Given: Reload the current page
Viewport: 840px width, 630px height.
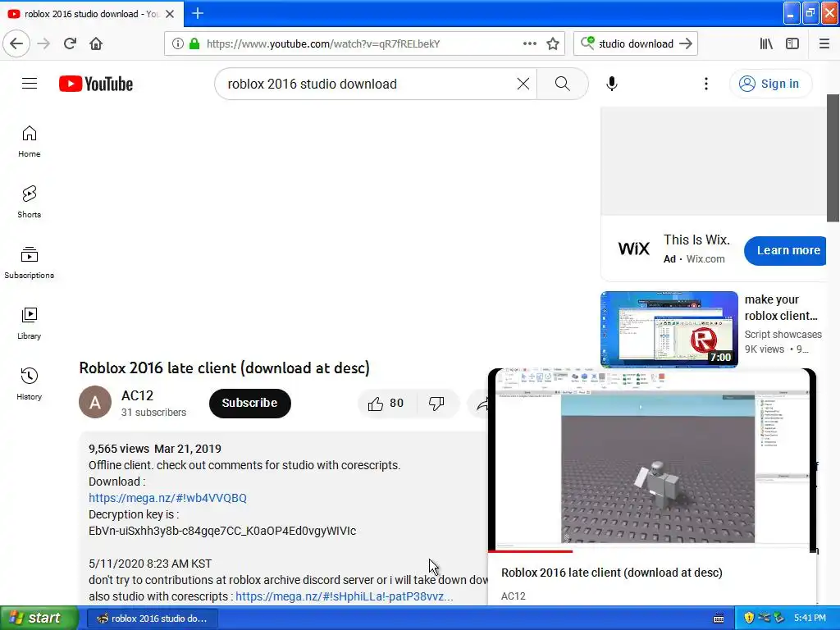Looking at the screenshot, I should pos(70,43).
